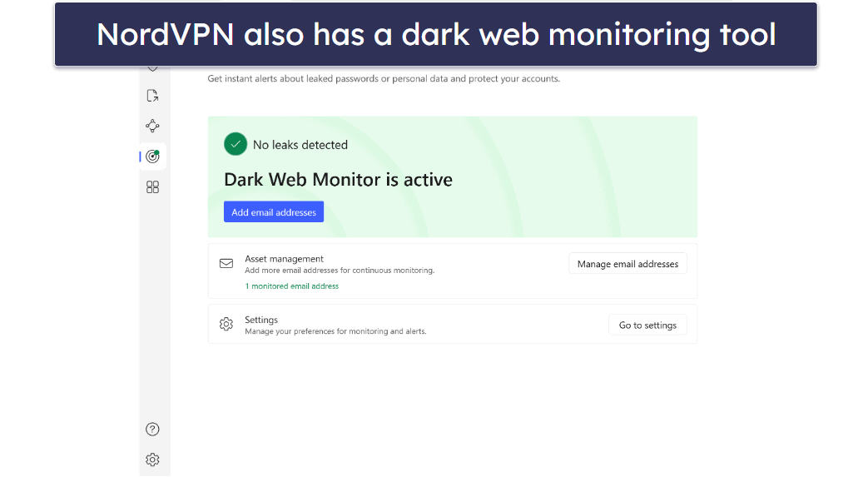Click the monitoring and alerts preferences description
The width and height of the screenshot is (868, 477).
335,331
